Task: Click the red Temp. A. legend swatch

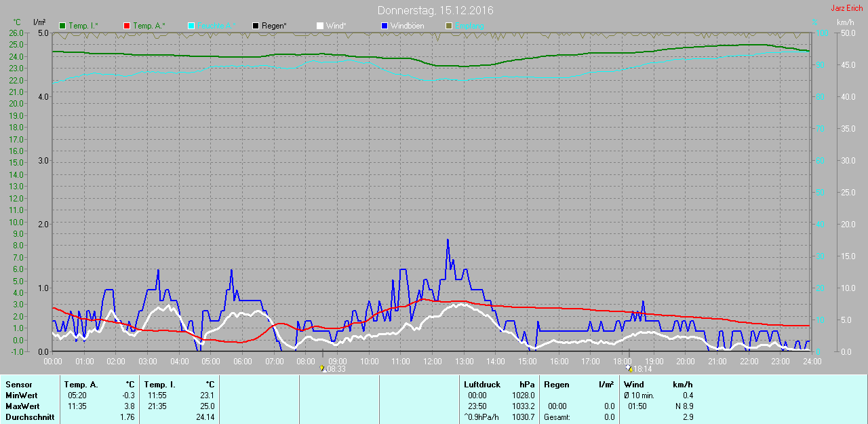Action: (x=127, y=26)
